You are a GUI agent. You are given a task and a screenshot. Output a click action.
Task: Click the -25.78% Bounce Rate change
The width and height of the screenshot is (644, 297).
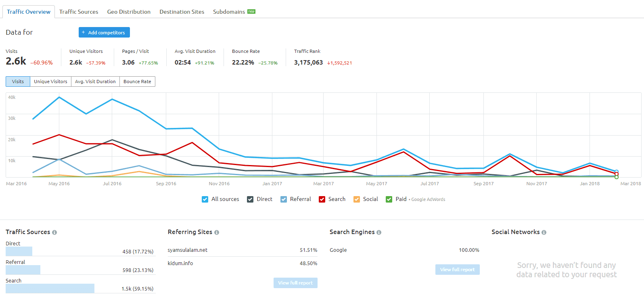coord(268,63)
